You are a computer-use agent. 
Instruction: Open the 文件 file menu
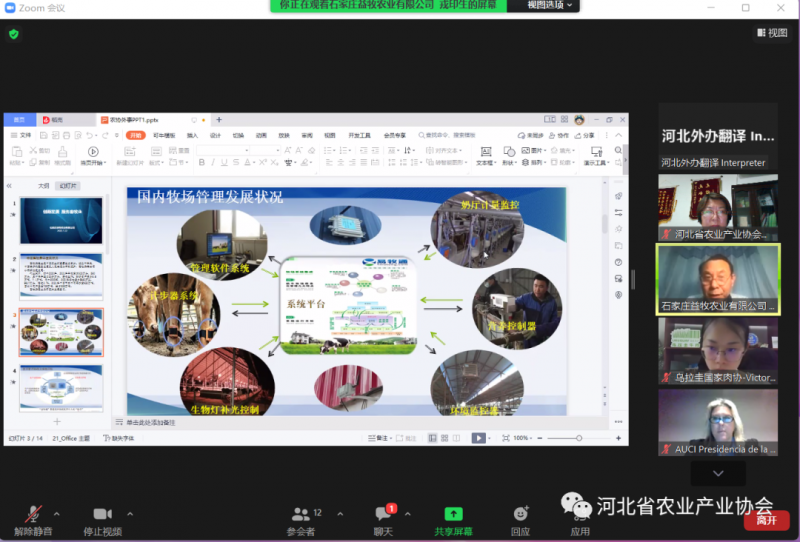click(x=21, y=135)
